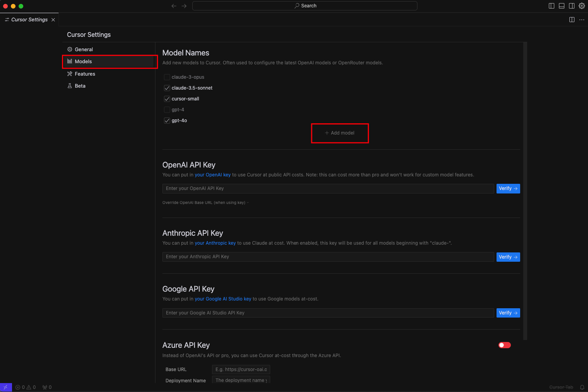Focus the Google AI Studio API Key field

(328, 313)
